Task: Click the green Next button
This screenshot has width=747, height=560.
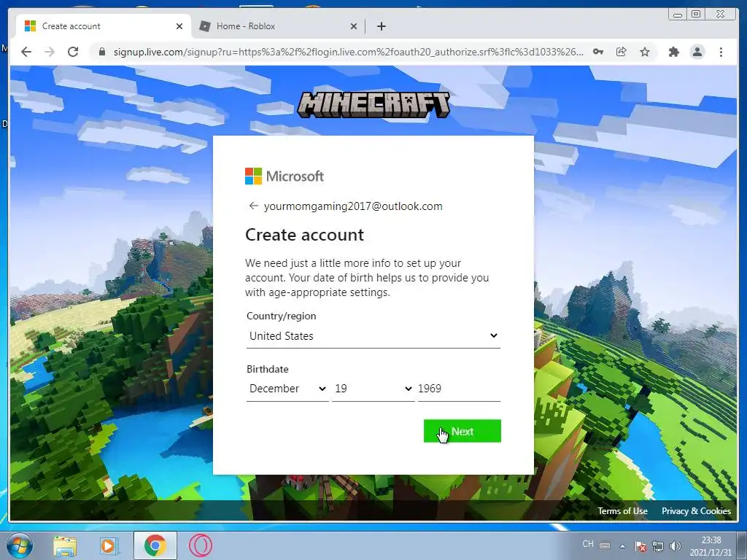Action: pyautogui.click(x=462, y=431)
